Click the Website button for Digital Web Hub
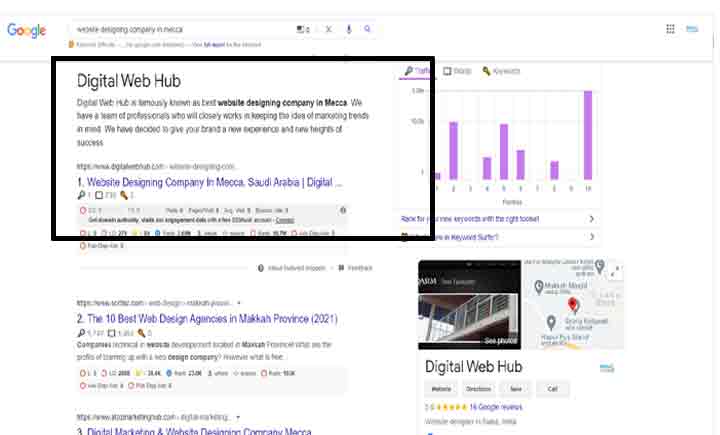Viewport: 720px width, 435px height. pos(441,388)
